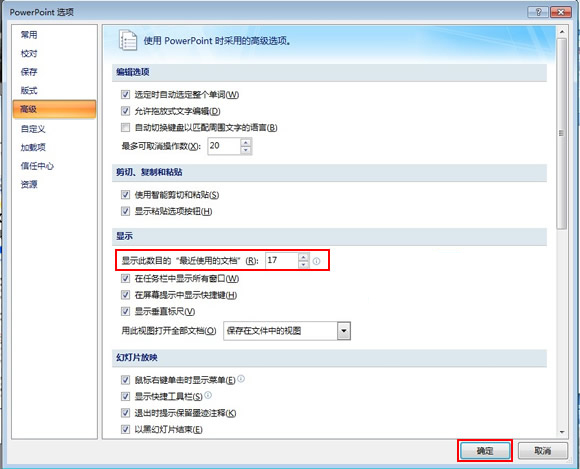
Task: Toggle 选定时自动选定整个单词 checkbox
Action: 125,95
